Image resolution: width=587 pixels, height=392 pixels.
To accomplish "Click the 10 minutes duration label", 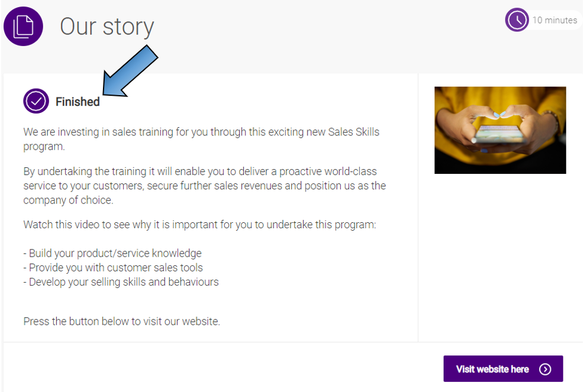I will (554, 20).
